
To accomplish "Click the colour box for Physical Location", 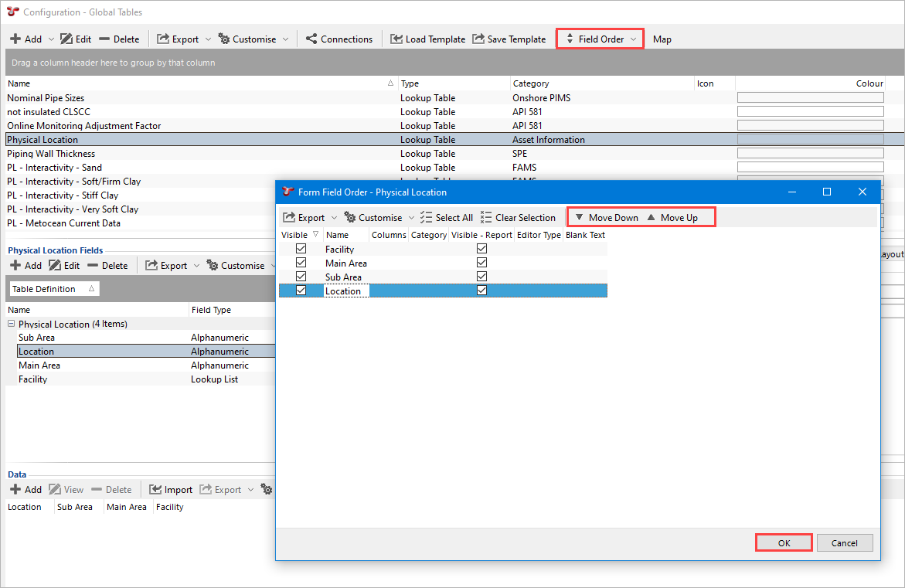I will pyautogui.click(x=811, y=139).
